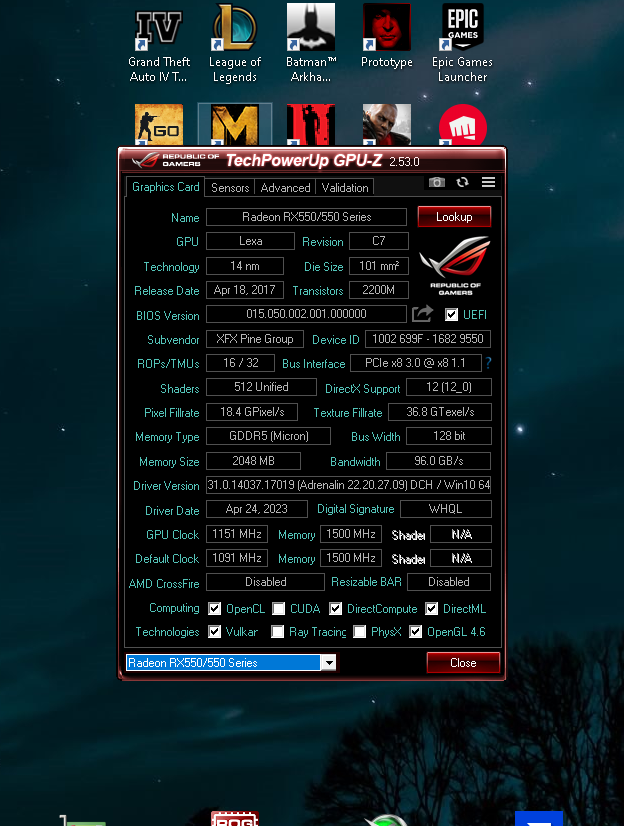Click the Close button in GPU-Z
Screen dimensions: 624x826
pos(463,663)
